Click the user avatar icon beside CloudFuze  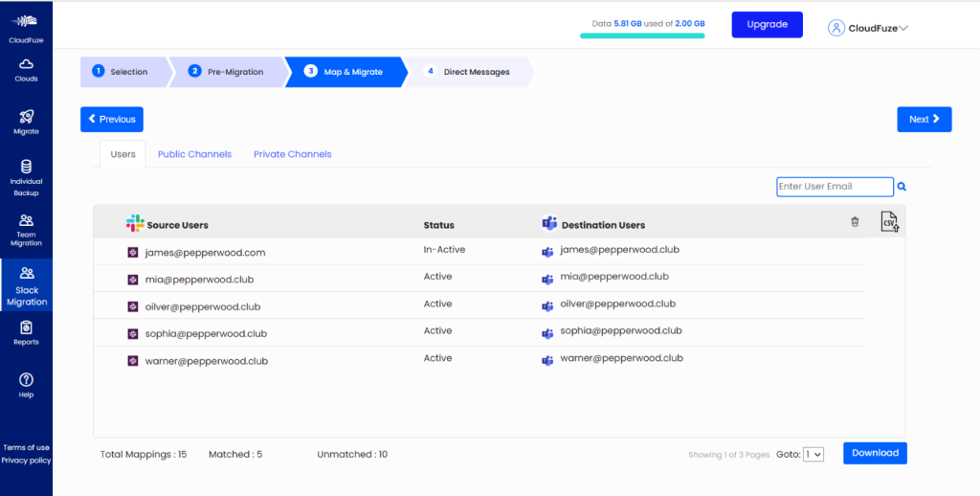click(x=836, y=28)
